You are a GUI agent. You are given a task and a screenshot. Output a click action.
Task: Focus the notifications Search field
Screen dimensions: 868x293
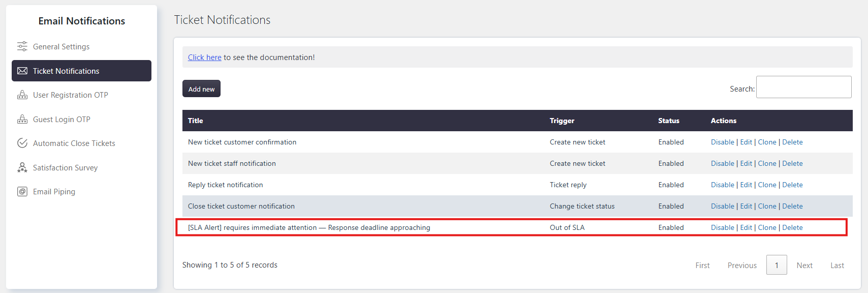(803, 87)
